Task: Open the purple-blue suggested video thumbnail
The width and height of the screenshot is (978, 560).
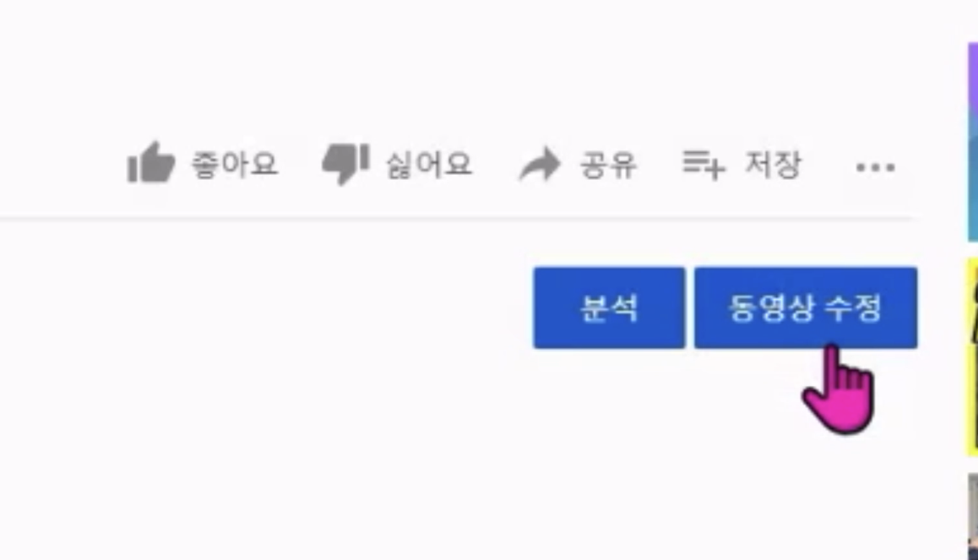Action: (972, 142)
